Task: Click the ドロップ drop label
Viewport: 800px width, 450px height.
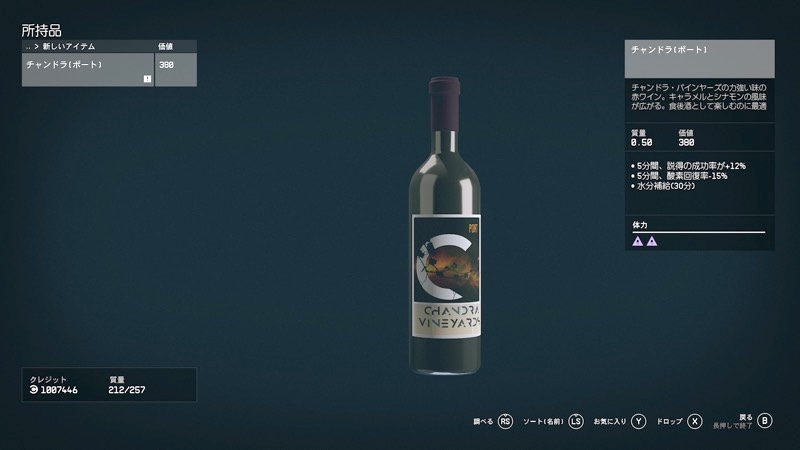Action: click(x=669, y=421)
